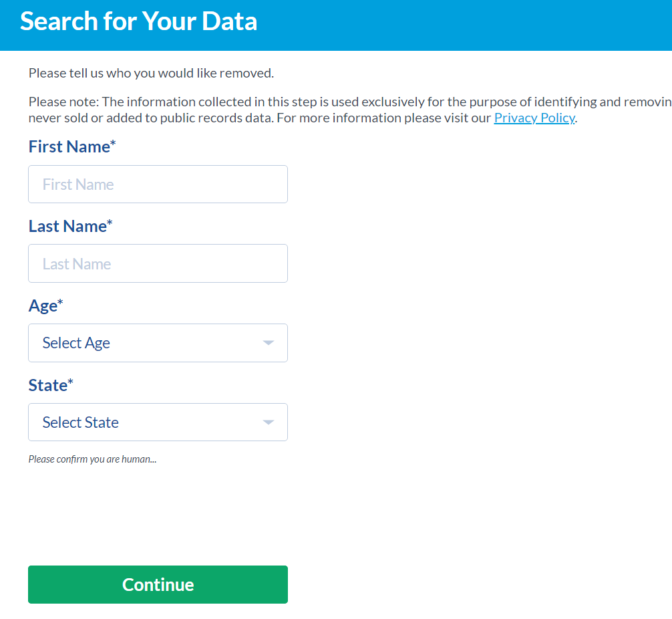Click the Search for Your Data heading
Viewport: 672px width, 619px height.
click(138, 21)
